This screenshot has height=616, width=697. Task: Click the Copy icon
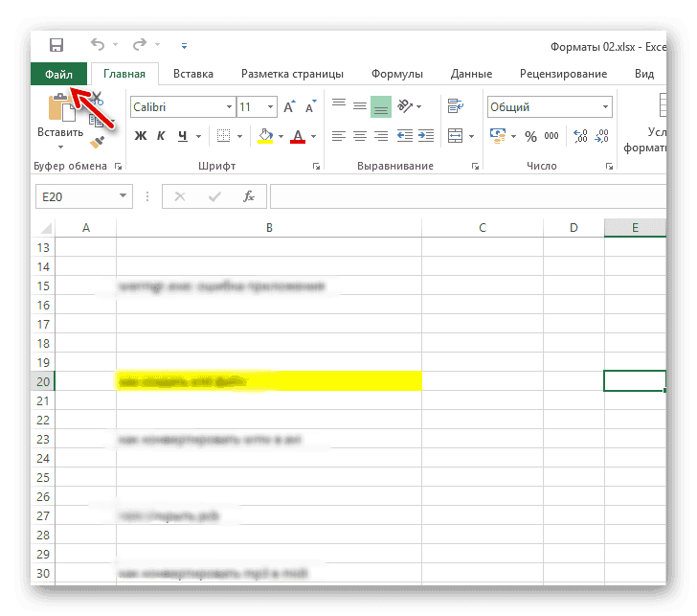96,121
